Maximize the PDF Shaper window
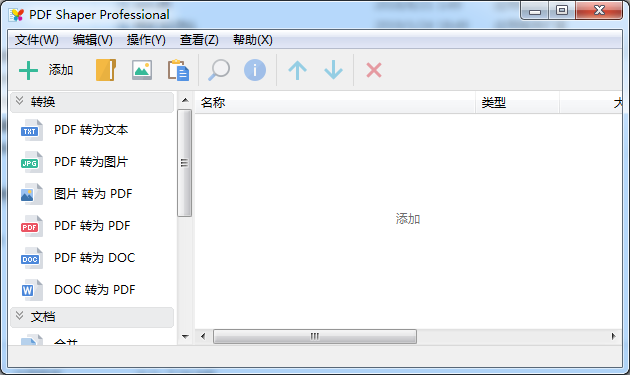This screenshot has height=375, width=630. point(562,10)
